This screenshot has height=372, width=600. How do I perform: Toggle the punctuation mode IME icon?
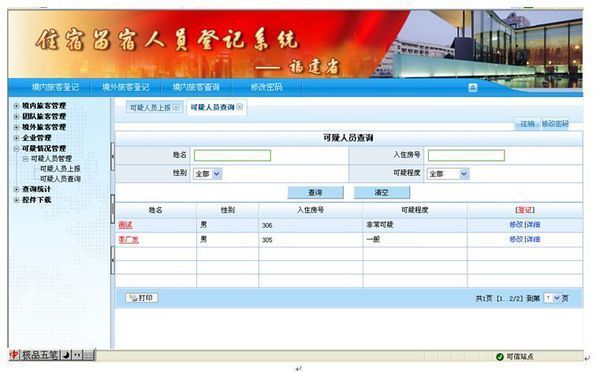77,355
